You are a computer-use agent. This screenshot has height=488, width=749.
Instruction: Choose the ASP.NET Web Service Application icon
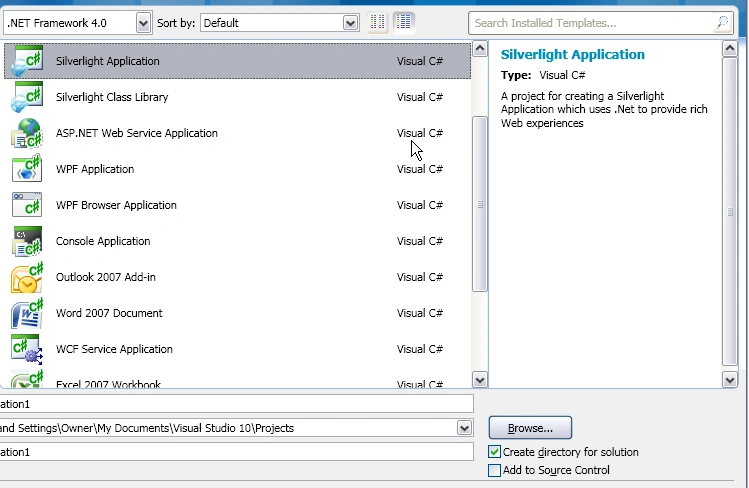(27, 133)
